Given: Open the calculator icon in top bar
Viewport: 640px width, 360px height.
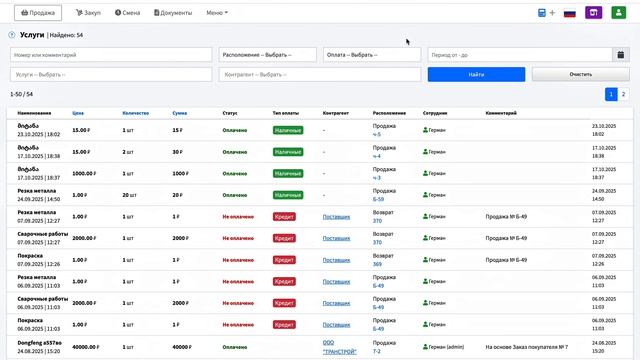Looking at the screenshot, I should 542,13.
